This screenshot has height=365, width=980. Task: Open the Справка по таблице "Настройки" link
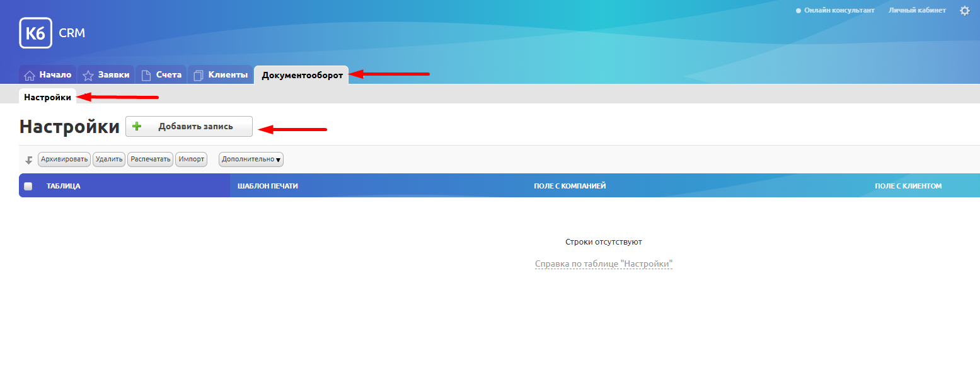(603, 264)
